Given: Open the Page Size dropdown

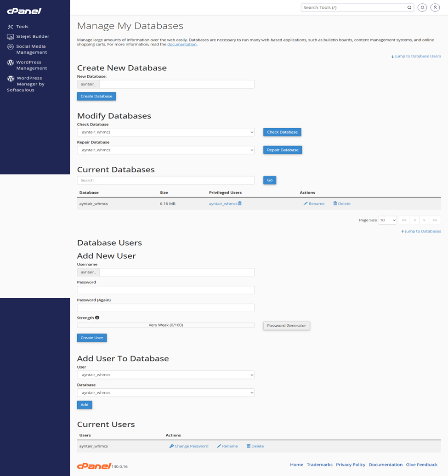Looking at the screenshot, I should point(387,220).
